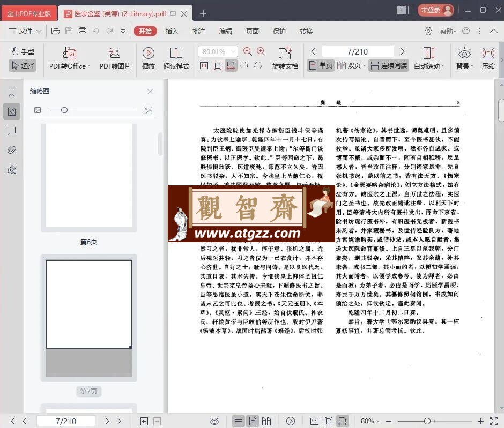Close the 缩略图 thumbnail panel

(150, 92)
